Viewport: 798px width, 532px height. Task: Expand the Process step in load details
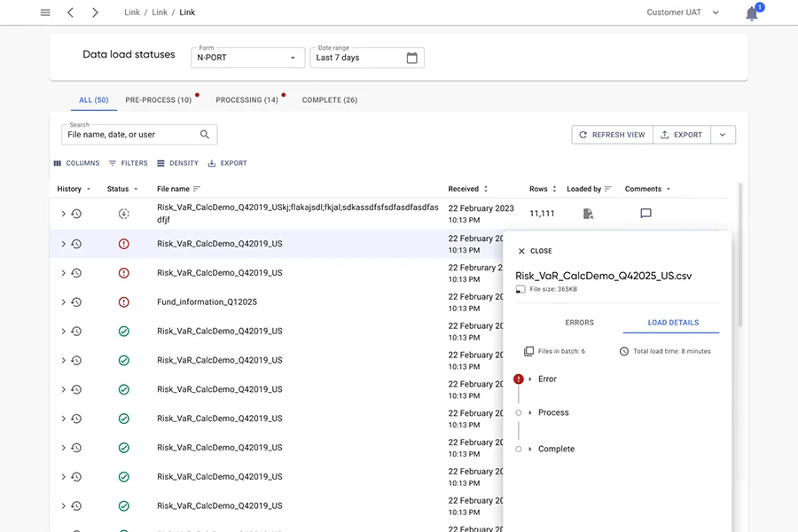tap(530, 413)
